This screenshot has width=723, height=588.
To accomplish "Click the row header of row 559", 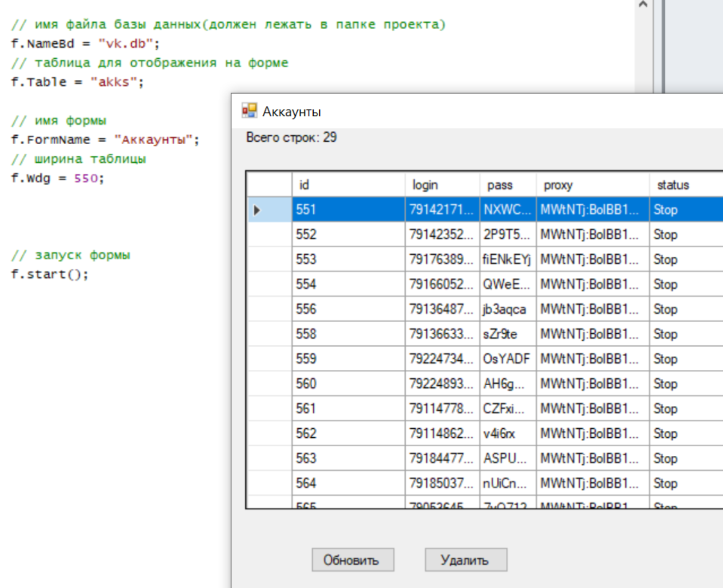I will [269, 359].
